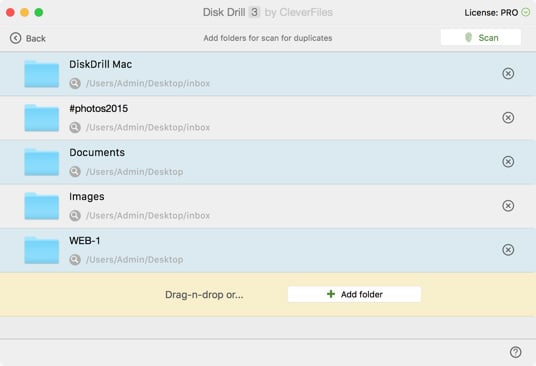Open the License PRO dropdown indicator
This screenshot has height=366, width=536.
click(x=526, y=13)
